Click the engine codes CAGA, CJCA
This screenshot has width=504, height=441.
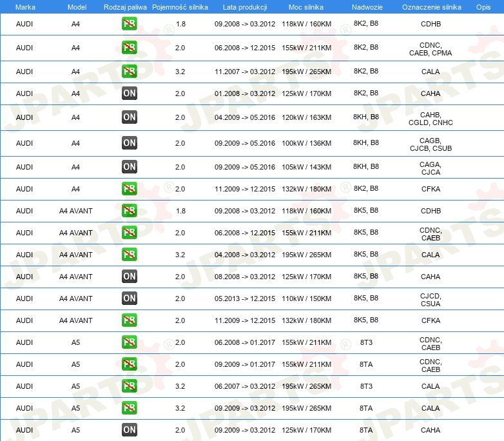pyautogui.click(x=431, y=168)
